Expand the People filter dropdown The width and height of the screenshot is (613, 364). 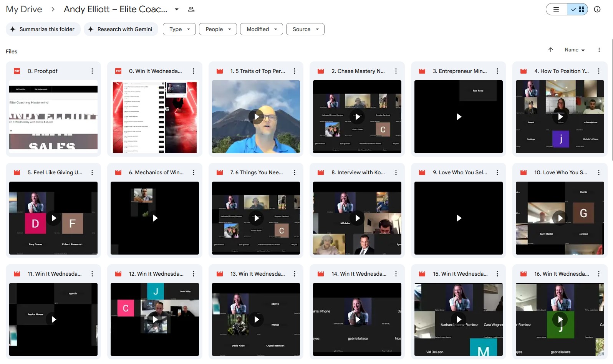coord(218,29)
